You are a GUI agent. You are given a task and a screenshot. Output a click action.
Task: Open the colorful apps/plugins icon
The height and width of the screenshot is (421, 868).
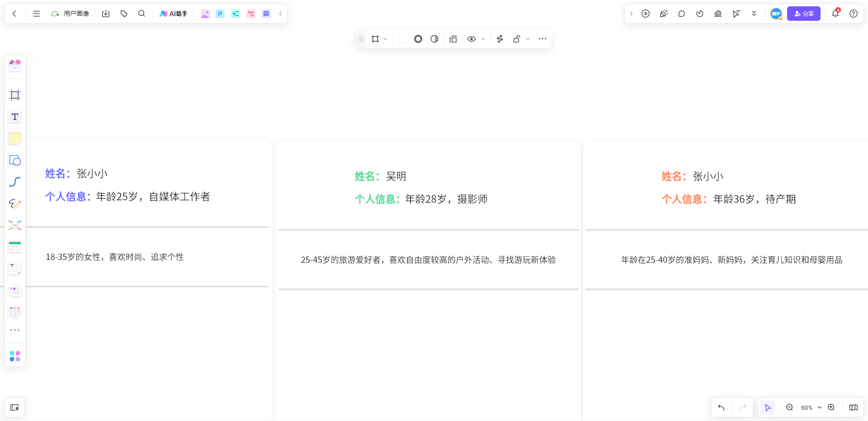pos(15,356)
